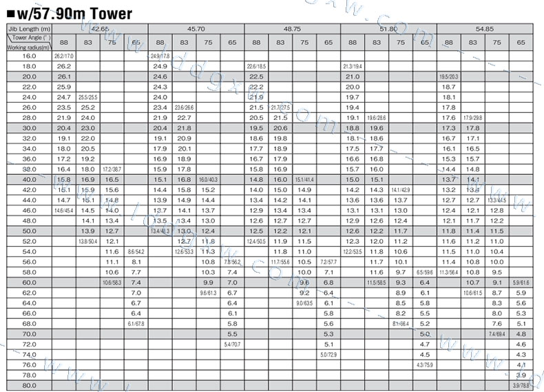Click cell value 6.5/59.6
Screen dimensions: 544x392
[425, 273]
